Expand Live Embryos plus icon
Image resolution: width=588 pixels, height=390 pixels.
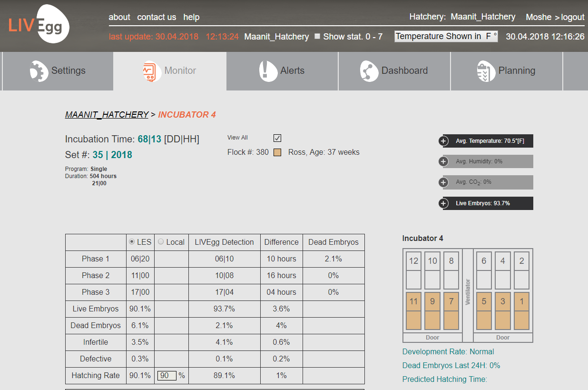(x=443, y=203)
